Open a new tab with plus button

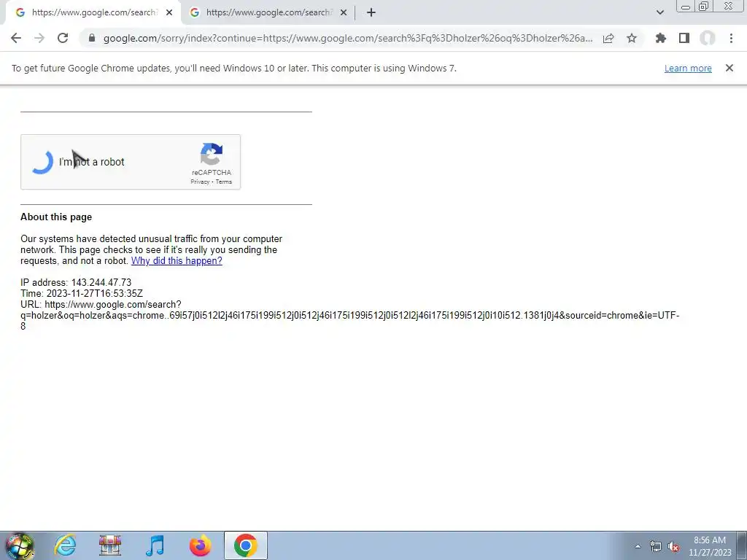[371, 12]
